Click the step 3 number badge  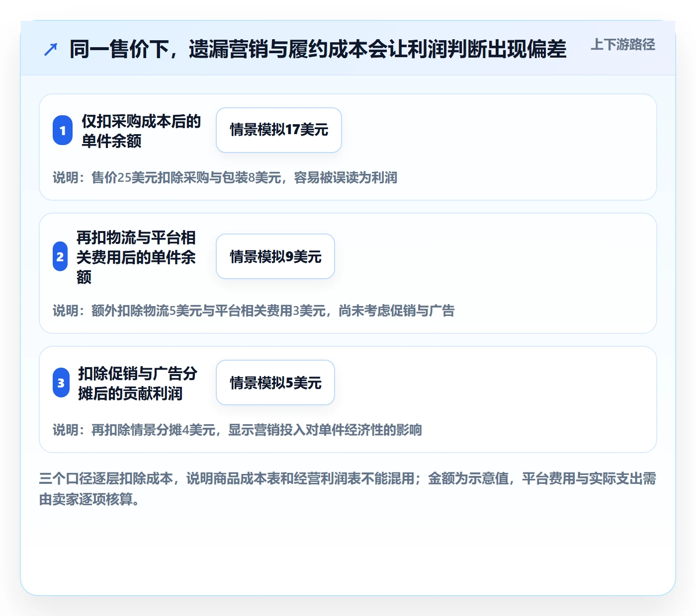(61, 383)
